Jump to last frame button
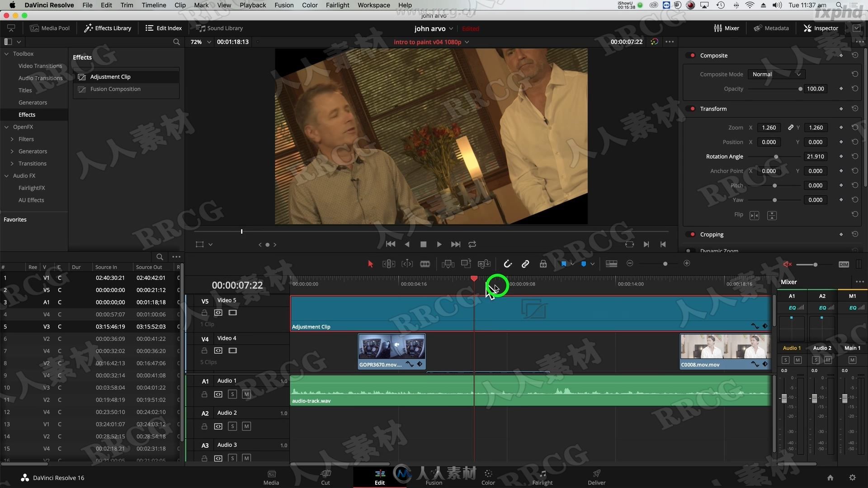This screenshot has width=868, height=488. pyautogui.click(x=456, y=244)
